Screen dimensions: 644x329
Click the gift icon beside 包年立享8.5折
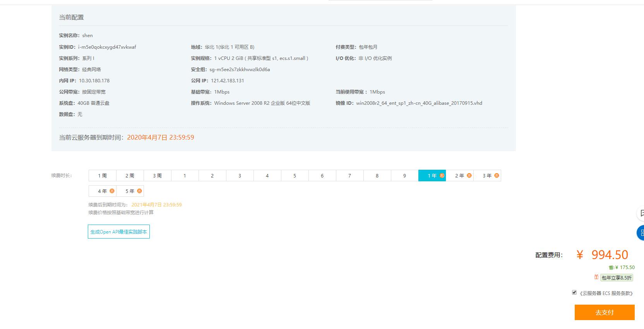click(x=596, y=277)
